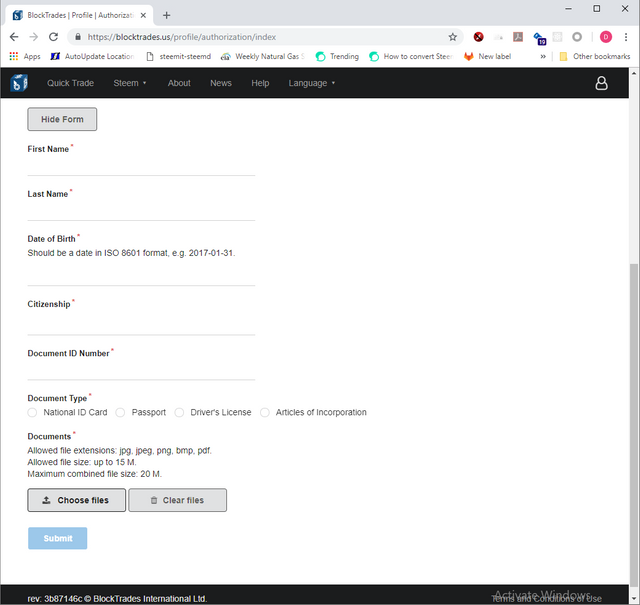Click the Hide Form button
The width and height of the screenshot is (640, 605).
62,119
